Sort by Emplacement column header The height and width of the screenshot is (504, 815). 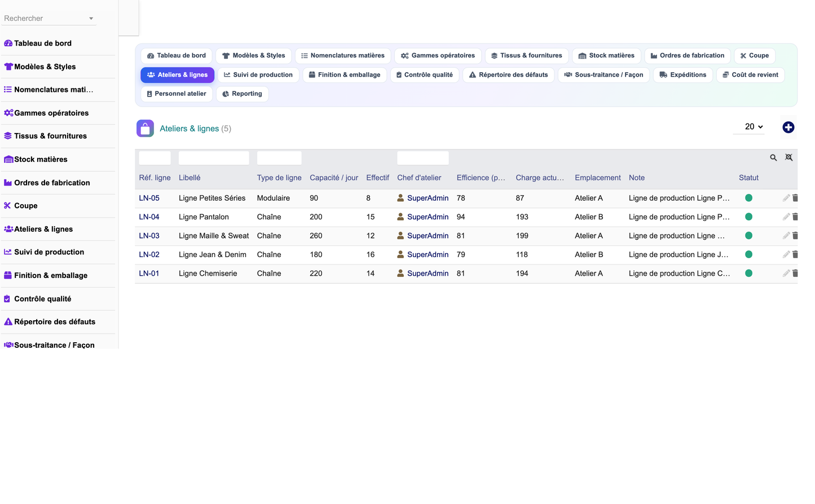[598, 178]
